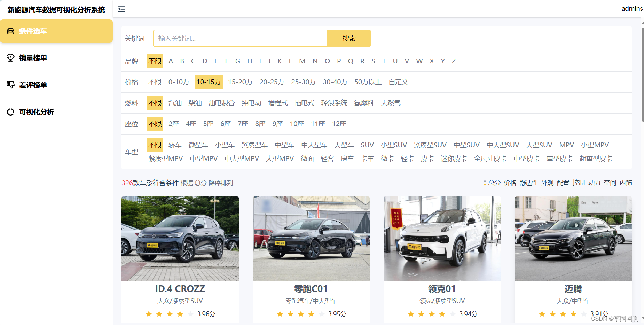The image size is (644, 325).
Task: Click the 搜索 button
Action: pyautogui.click(x=349, y=38)
